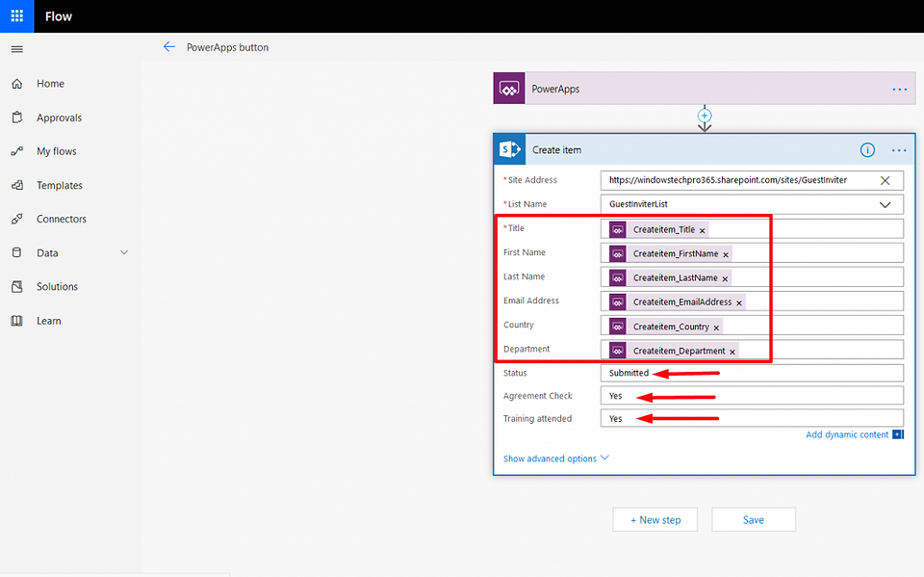Image resolution: width=924 pixels, height=577 pixels.
Task: Select the Createitem_Department dynamic token
Action: (x=674, y=351)
